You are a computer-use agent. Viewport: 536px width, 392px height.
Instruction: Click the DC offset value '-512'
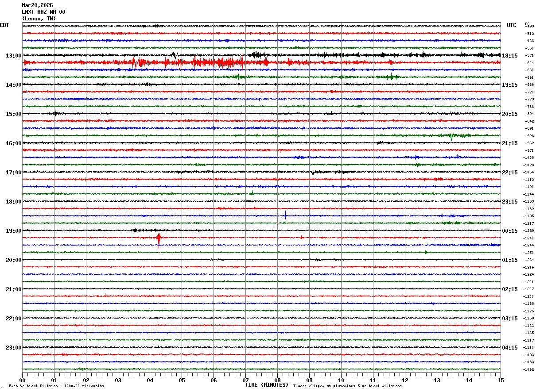click(529, 34)
